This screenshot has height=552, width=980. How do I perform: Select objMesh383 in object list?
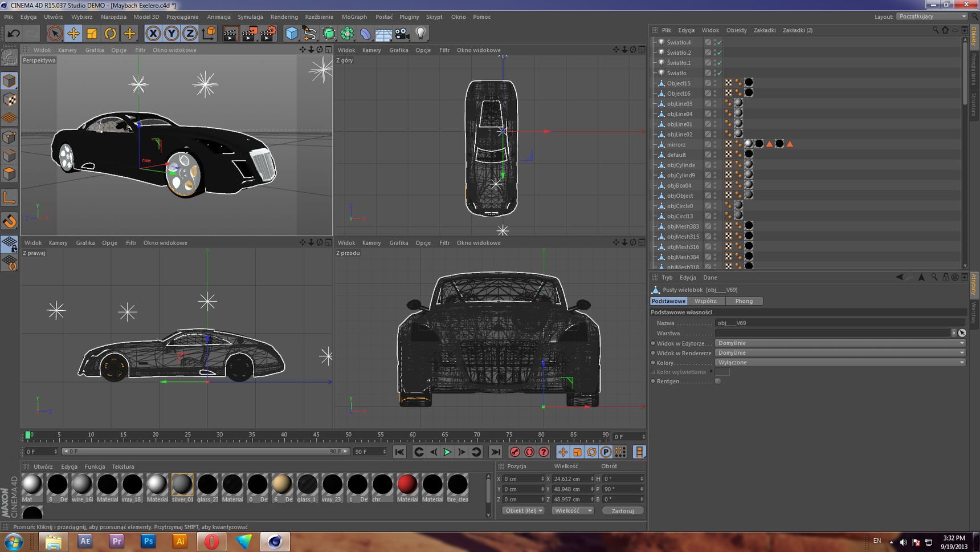click(683, 226)
